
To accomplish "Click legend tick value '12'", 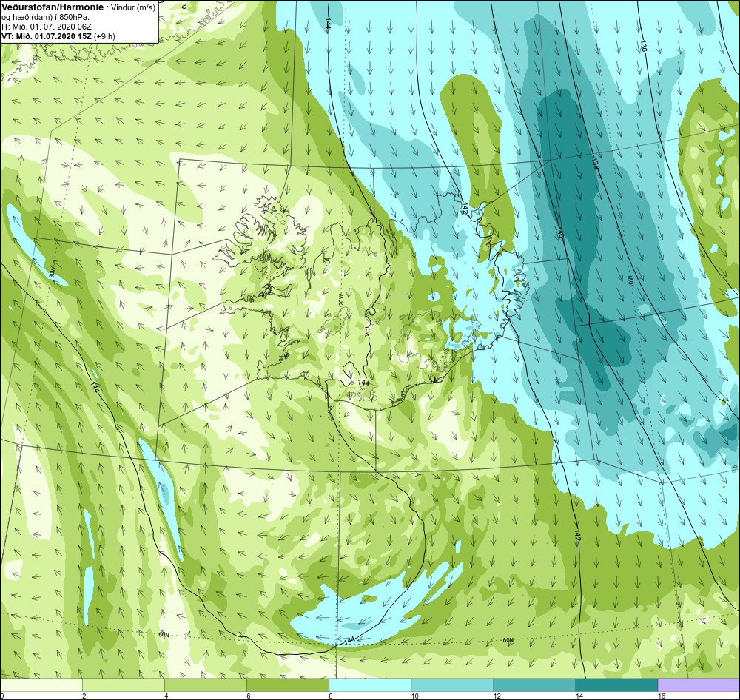I will [497, 696].
